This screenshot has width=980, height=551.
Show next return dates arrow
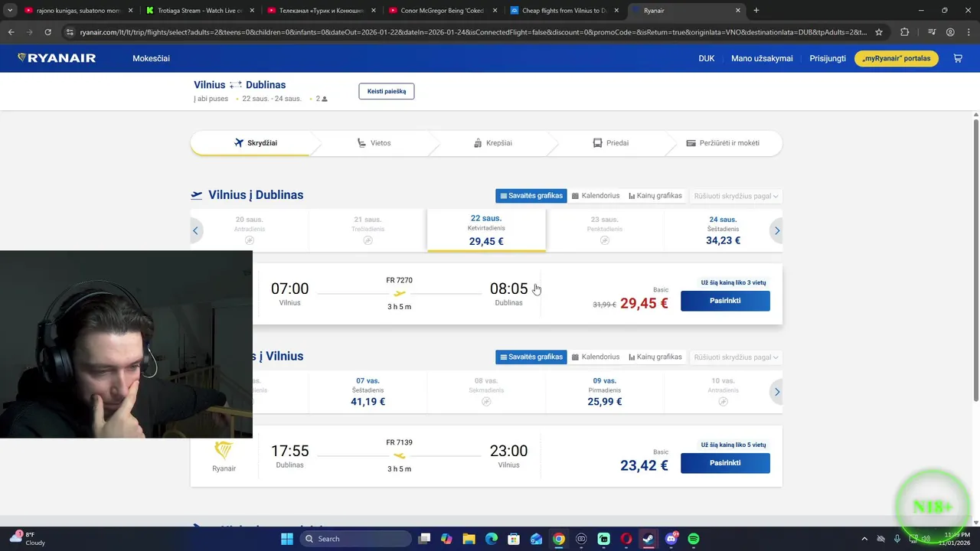[777, 392]
